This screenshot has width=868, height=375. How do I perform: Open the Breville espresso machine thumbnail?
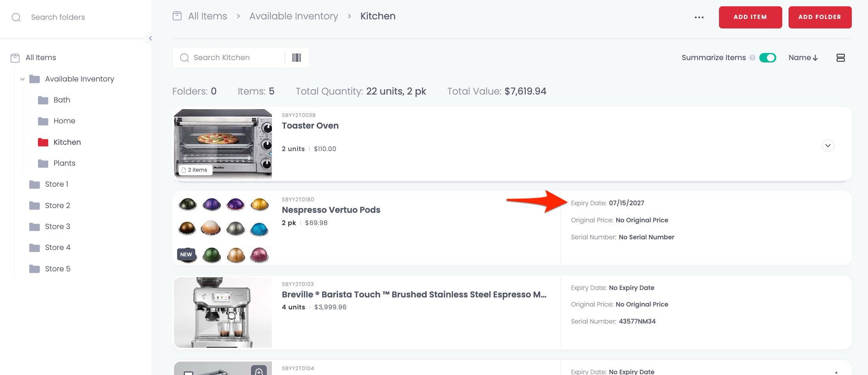click(223, 312)
